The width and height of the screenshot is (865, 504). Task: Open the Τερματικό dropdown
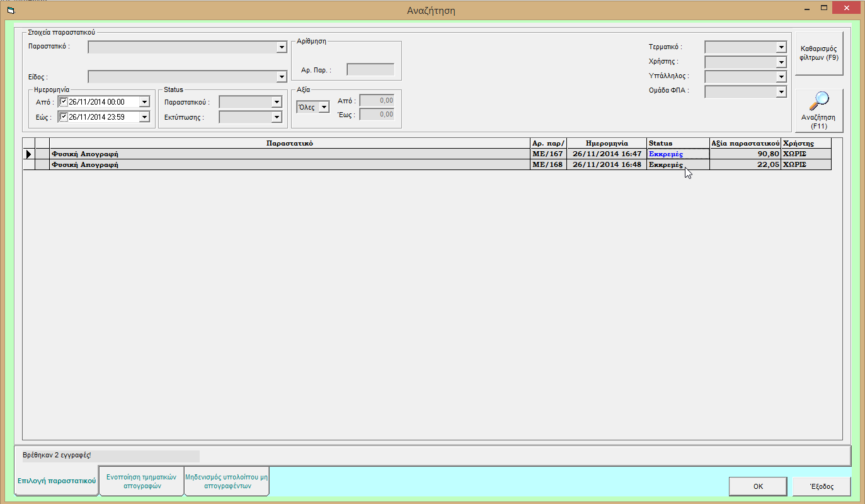coord(781,47)
